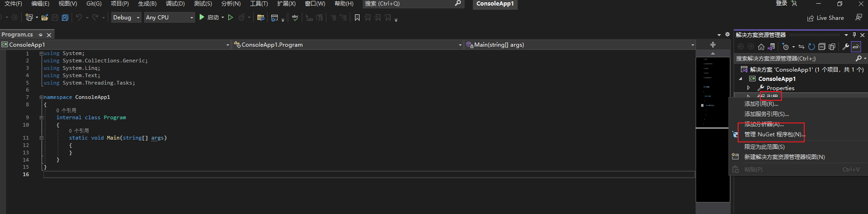The width and height of the screenshot is (868, 214).
Task: Click the split editor handle icon
Action: coord(713,45)
